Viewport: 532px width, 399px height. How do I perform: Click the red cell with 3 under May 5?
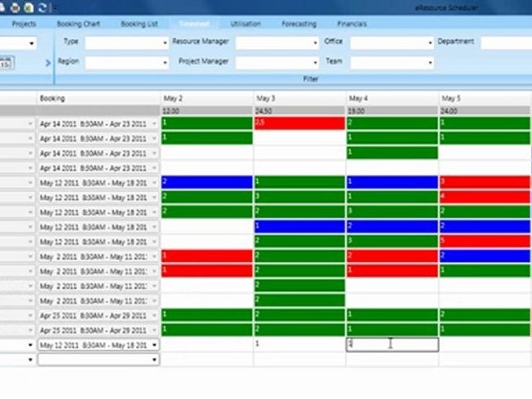coord(485,182)
